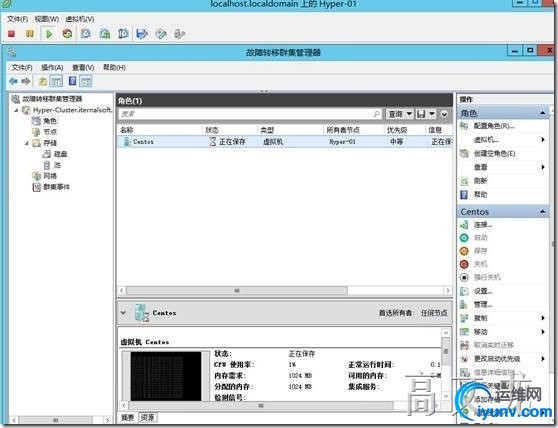
Task: Click the red stop icon in VM console toolbar
Action: [x=11, y=34]
